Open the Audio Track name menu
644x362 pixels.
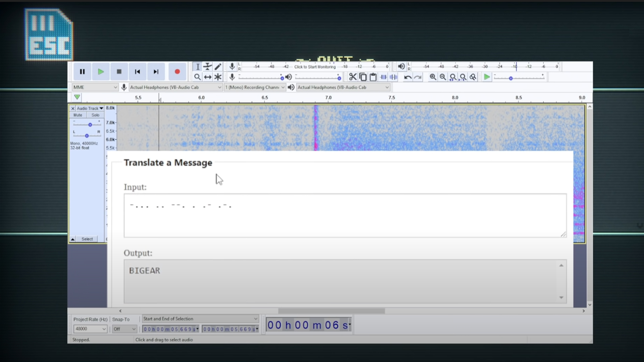click(x=90, y=108)
